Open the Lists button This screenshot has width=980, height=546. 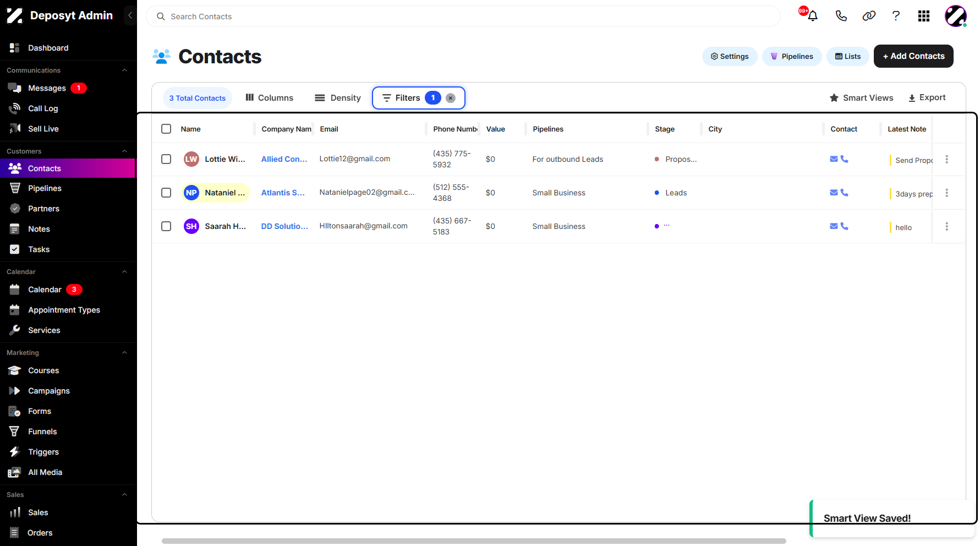click(848, 56)
